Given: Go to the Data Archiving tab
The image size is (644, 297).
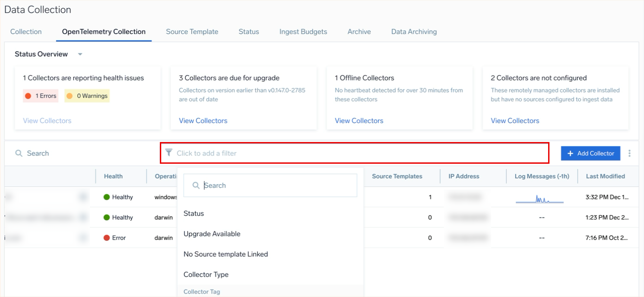Looking at the screenshot, I should pos(414,32).
